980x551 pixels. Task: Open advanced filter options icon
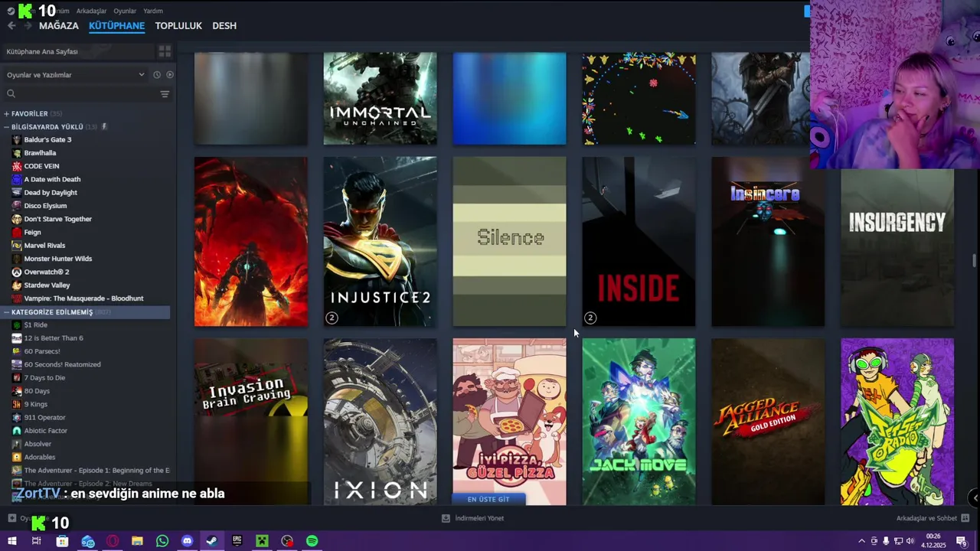[165, 94]
